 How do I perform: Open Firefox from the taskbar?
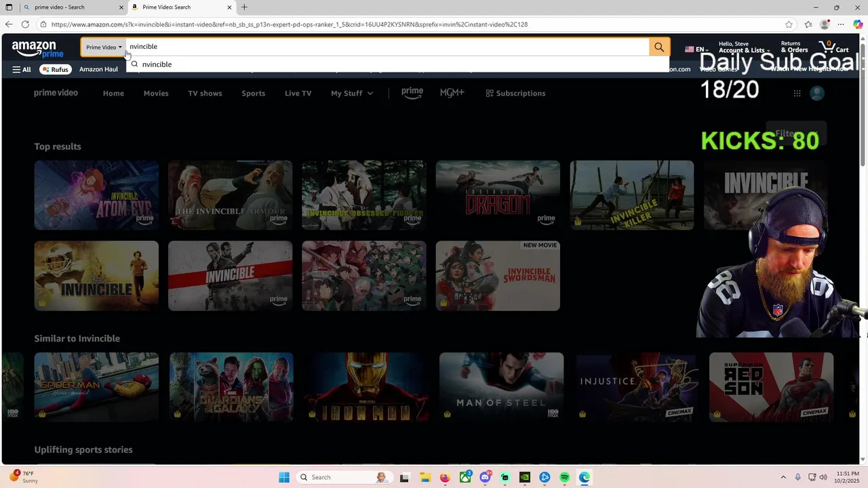445,477
